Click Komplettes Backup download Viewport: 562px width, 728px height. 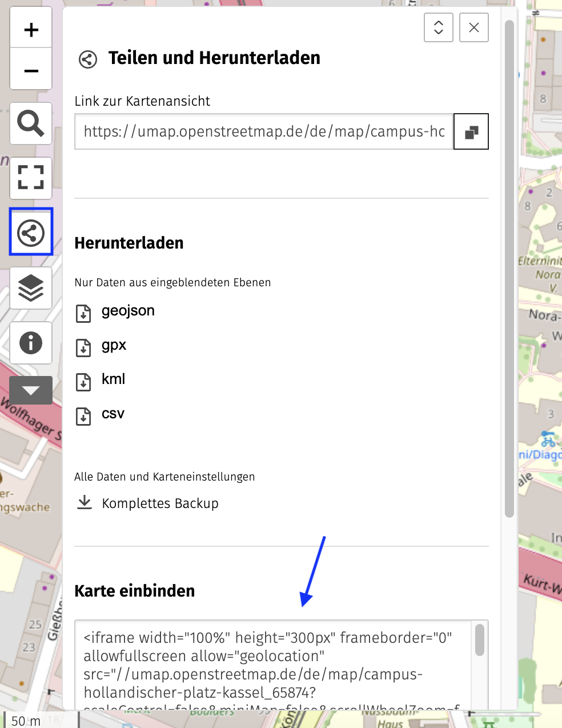(159, 503)
